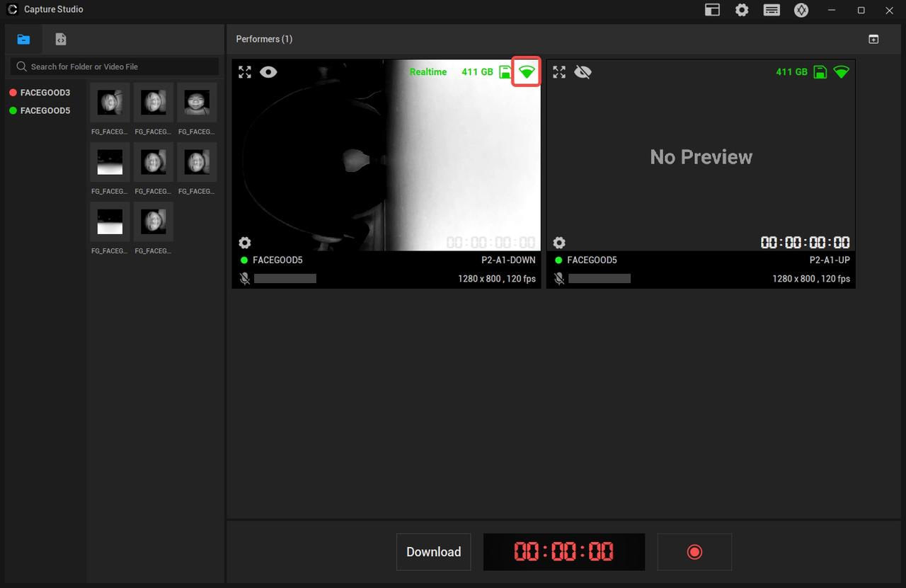This screenshot has width=906, height=588.
Task: Show the P2-A1-UP camera preview
Action: pyautogui.click(x=583, y=71)
